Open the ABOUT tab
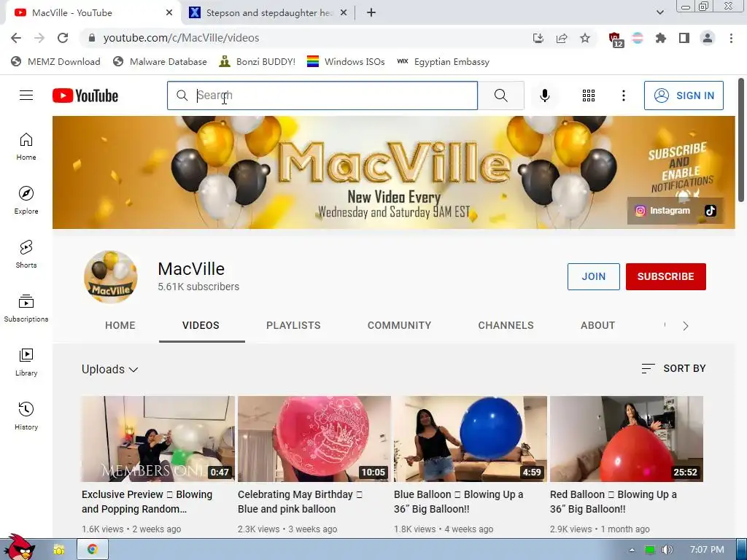Image resolution: width=747 pixels, height=560 pixels. point(597,325)
